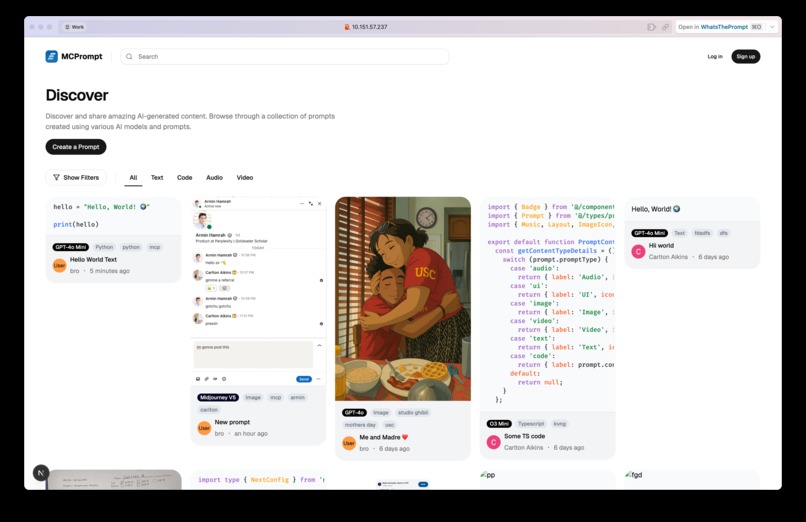The width and height of the screenshot is (806, 522).
Task: Click the not-secure lock icon in address bar
Action: (x=347, y=27)
